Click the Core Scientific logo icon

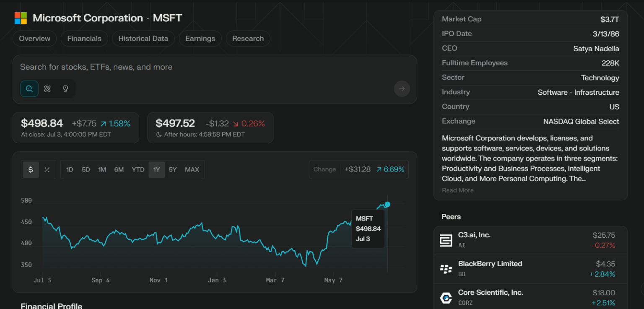(x=446, y=298)
